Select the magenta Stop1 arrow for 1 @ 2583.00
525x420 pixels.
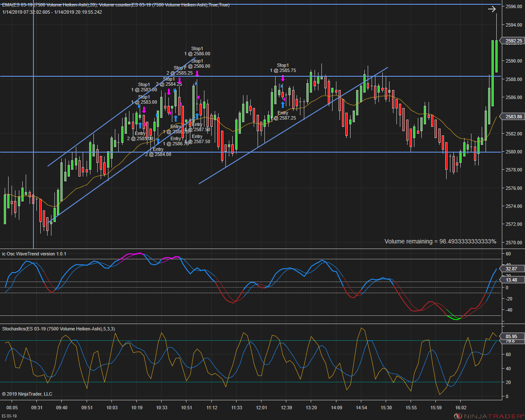144,109
